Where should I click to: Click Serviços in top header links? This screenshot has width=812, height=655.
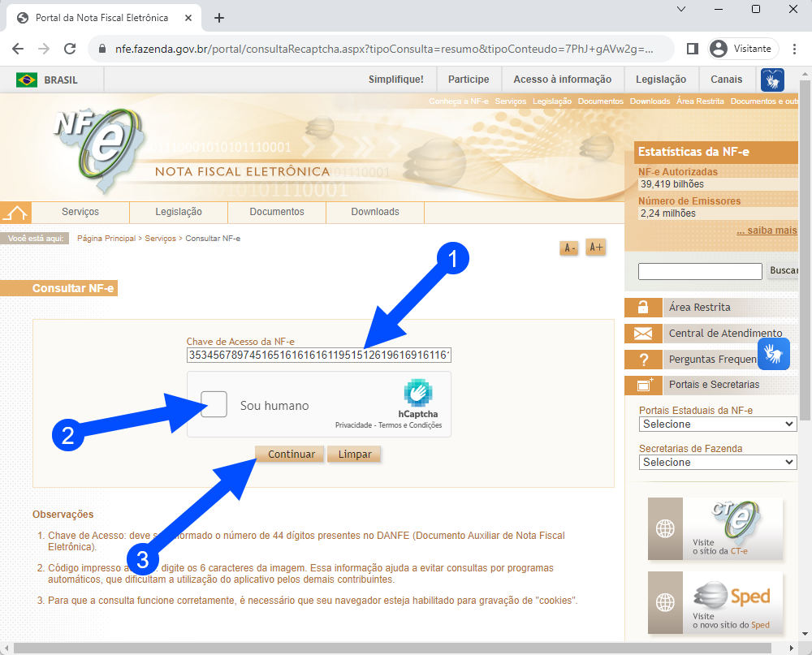tap(511, 101)
